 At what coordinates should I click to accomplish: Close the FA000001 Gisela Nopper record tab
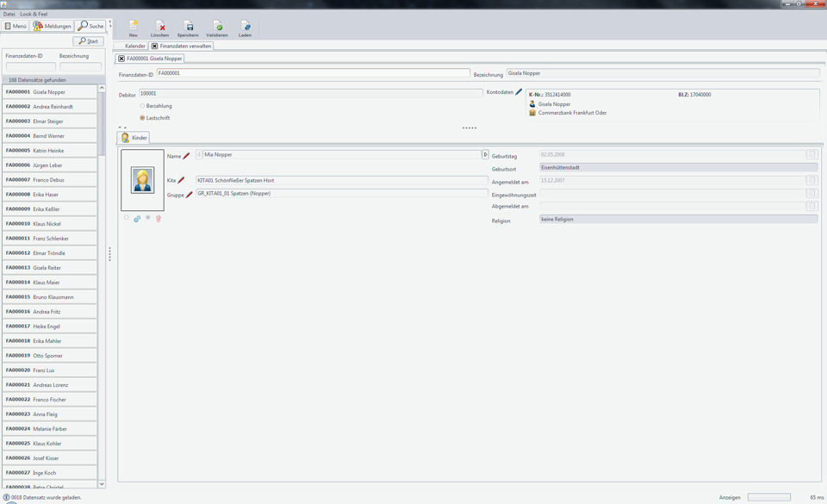click(x=121, y=59)
